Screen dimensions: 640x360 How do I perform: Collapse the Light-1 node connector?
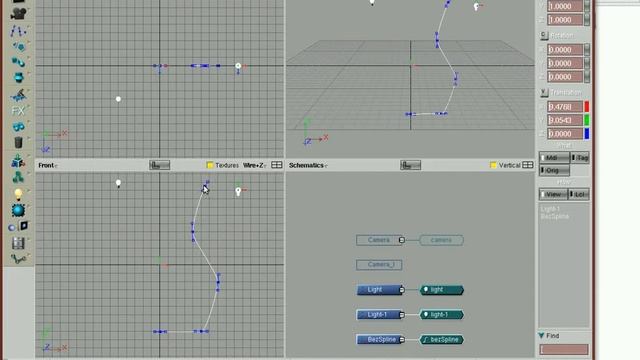click(402, 315)
